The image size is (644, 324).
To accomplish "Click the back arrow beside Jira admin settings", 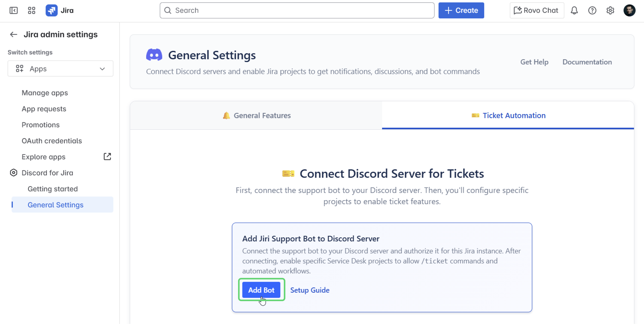I will [13, 34].
